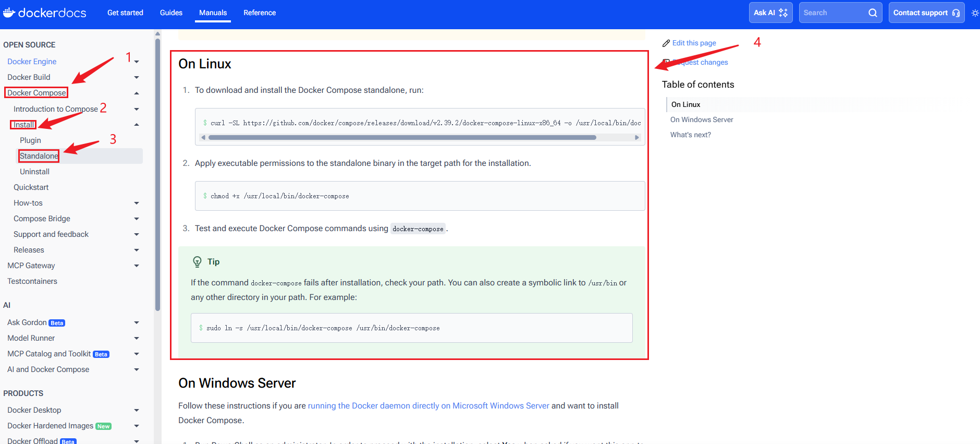Expand the Docker Engine section arrow
This screenshot has width=980, height=444.
point(137,62)
